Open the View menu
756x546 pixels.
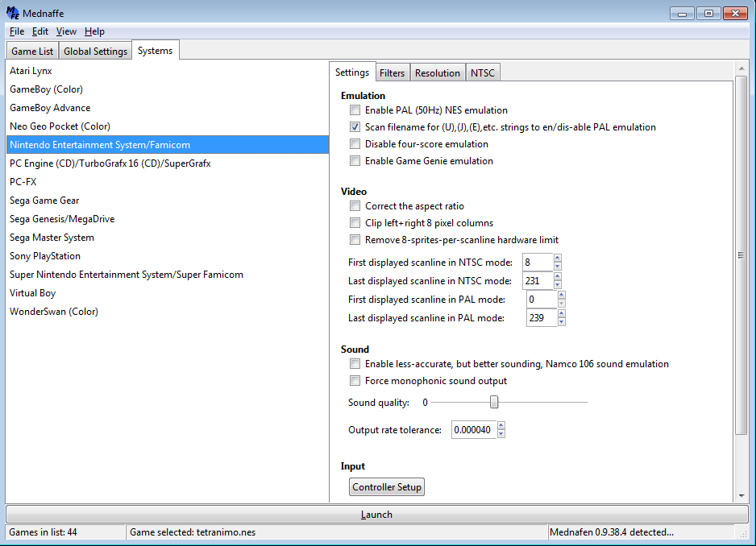pos(66,31)
